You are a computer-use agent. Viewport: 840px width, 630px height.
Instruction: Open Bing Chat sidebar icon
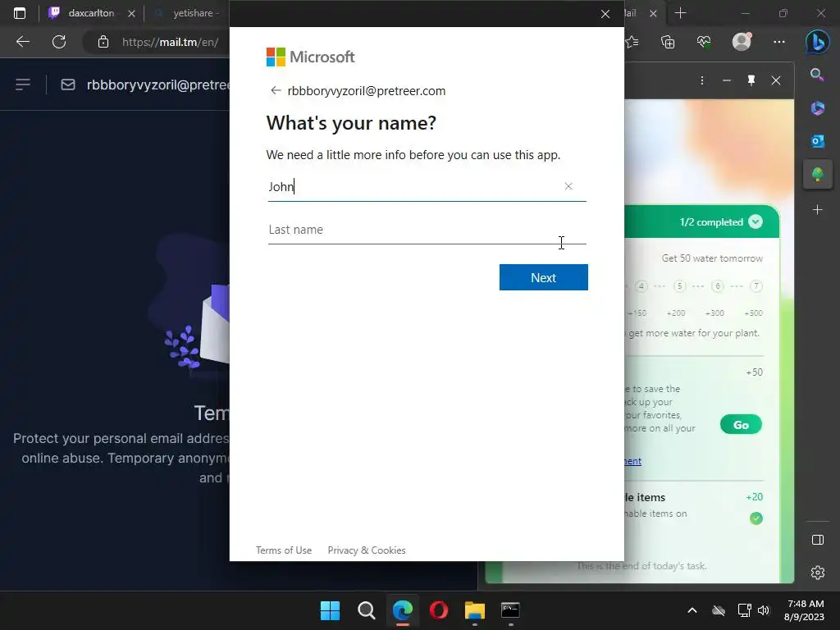[817, 42]
